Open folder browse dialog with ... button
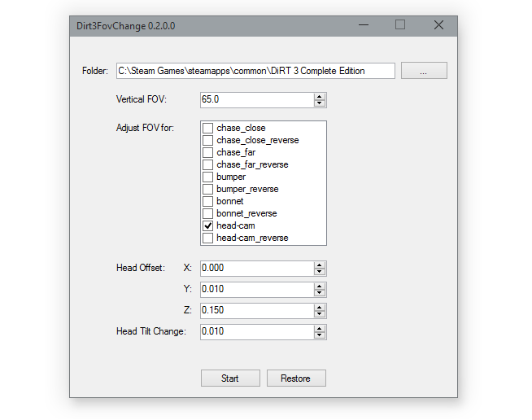This screenshot has height=420, width=532. click(x=424, y=71)
